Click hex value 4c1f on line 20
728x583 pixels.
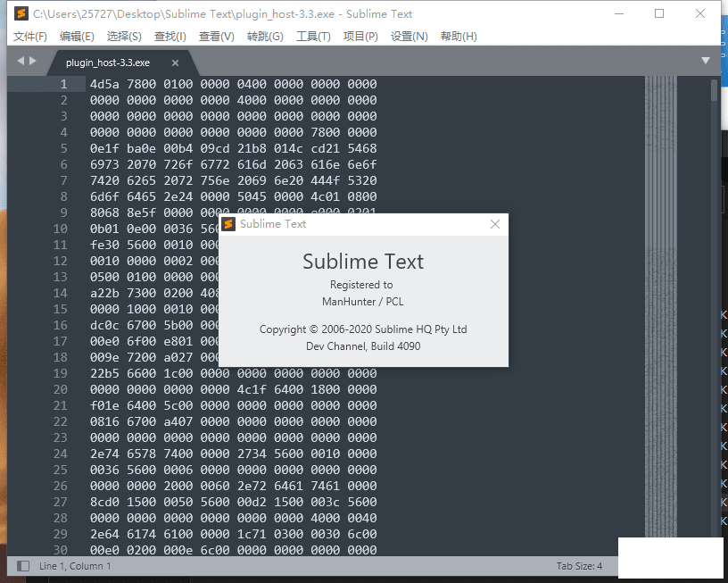(x=252, y=389)
